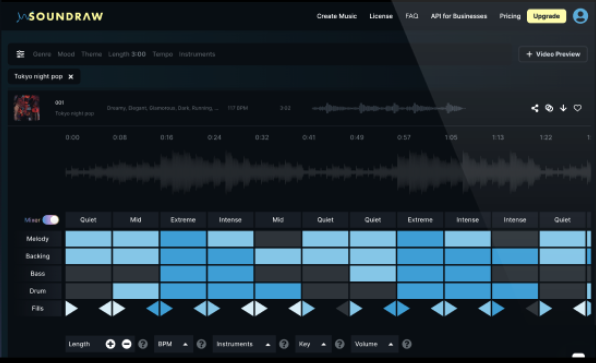Select the first Extreme intensity block
Screen dimensions: 596x363
[x=183, y=220]
